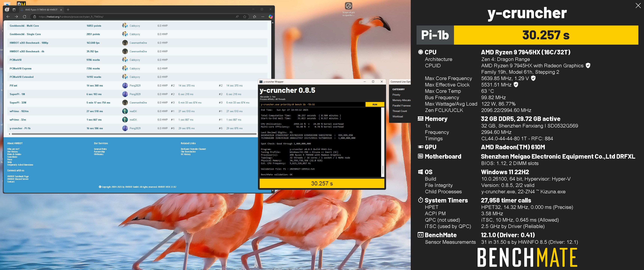Click the y-cruncher Wrapper window icon
Viewport: 644px width, 270px height.
click(x=261, y=82)
